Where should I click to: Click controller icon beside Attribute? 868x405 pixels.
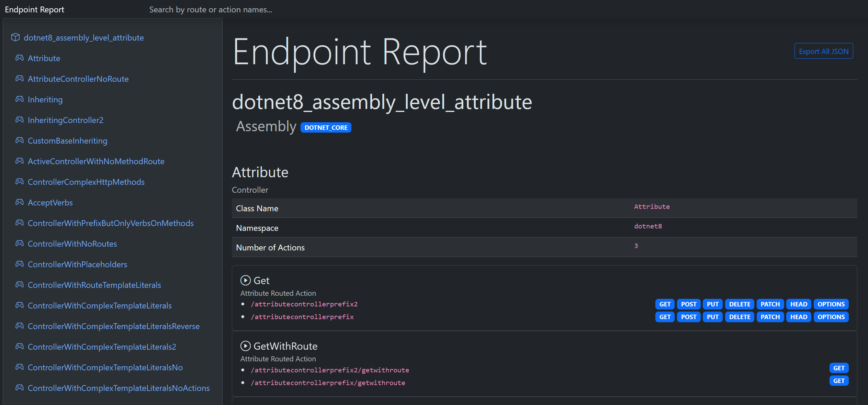pos(20,58)
